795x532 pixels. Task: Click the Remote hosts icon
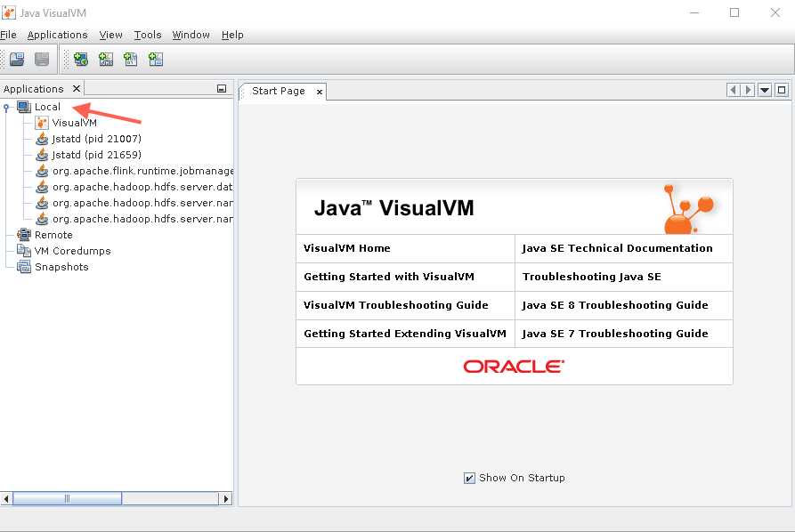(x=24, y=235)
